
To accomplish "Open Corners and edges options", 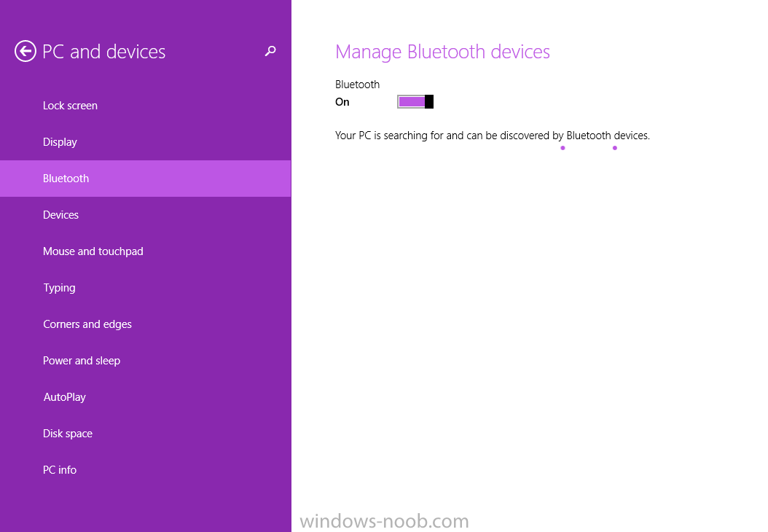I will (x=87, y=324).
